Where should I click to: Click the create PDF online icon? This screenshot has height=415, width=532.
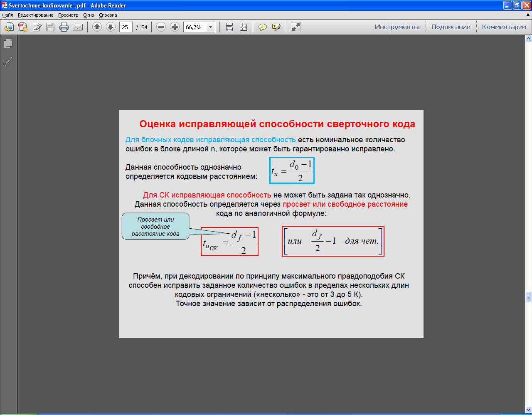pos(23,27)
